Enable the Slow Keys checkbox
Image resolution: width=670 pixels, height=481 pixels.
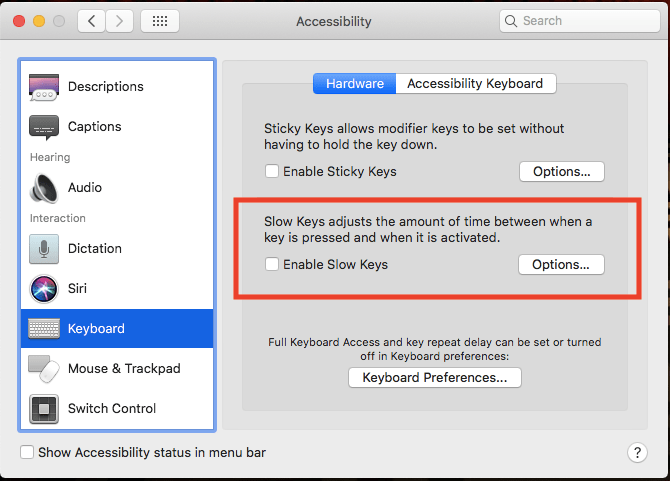coord(272,265)
